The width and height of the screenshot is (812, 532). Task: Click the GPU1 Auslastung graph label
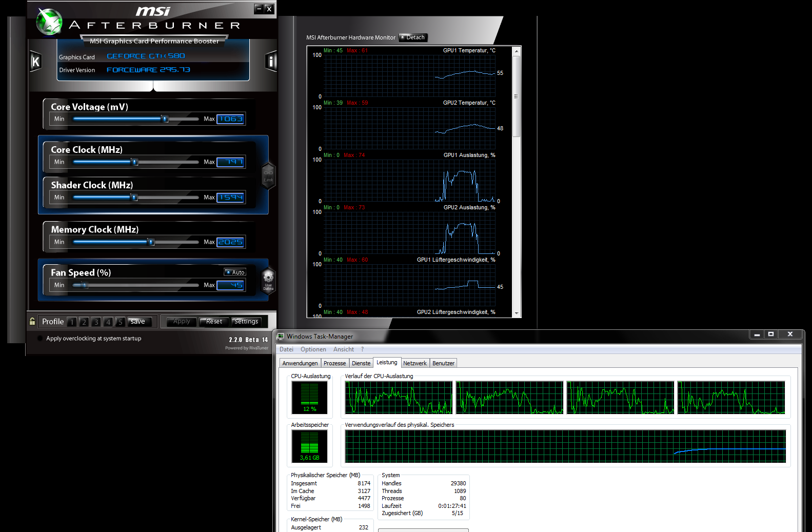tap(469, 155)
